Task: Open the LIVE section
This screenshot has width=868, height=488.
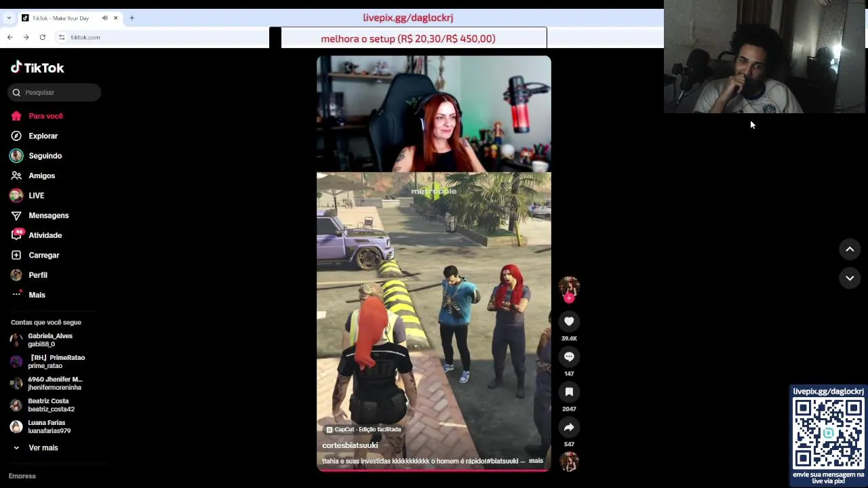Action: [36, 195]
